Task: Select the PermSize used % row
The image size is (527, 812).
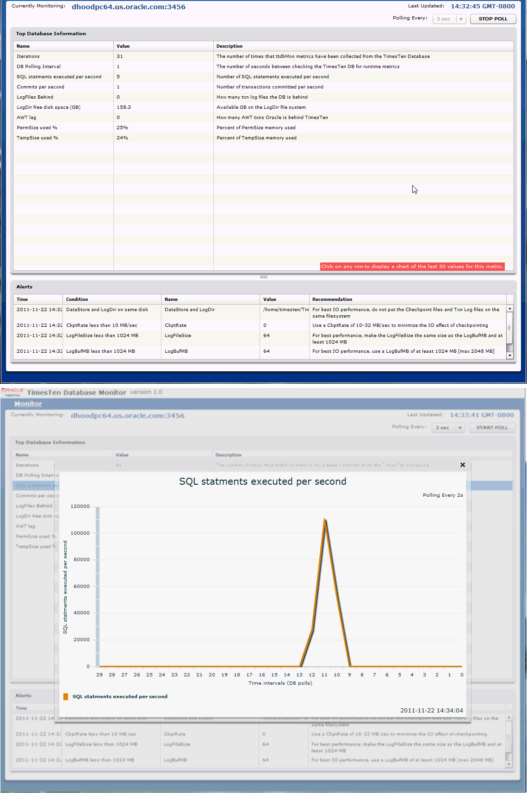Action: [263, 127]
